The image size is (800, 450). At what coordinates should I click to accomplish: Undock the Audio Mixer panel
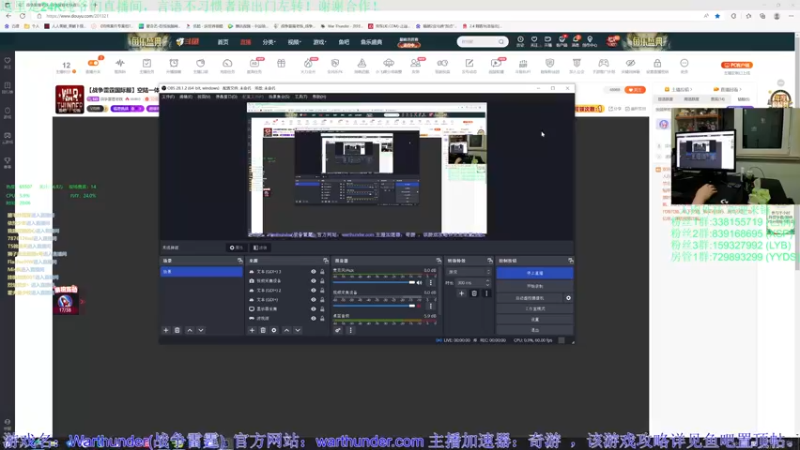pyautogui.click(x=438, y=261)
